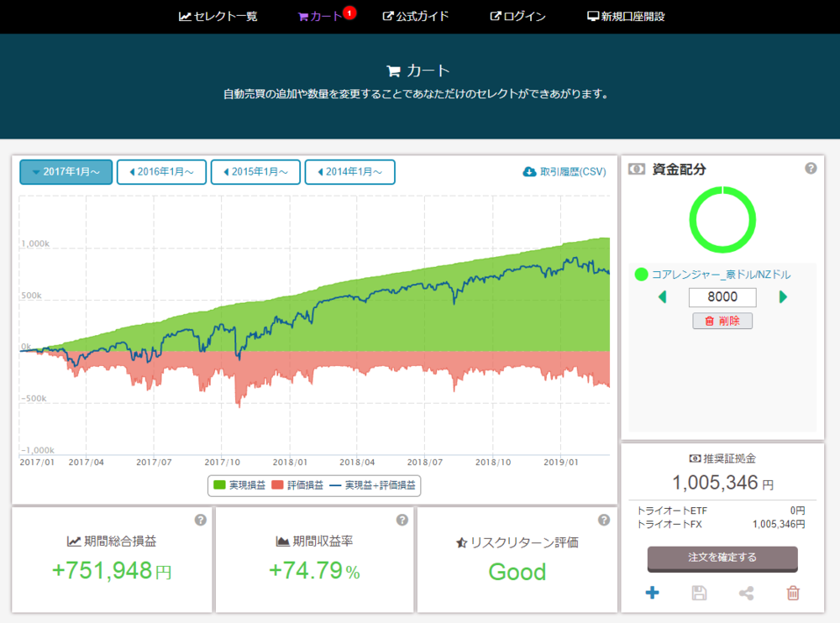Click the 注文を確定する button
Image resolution: width=840 pixels, height=623 pixels.
[x=722, y=558]
